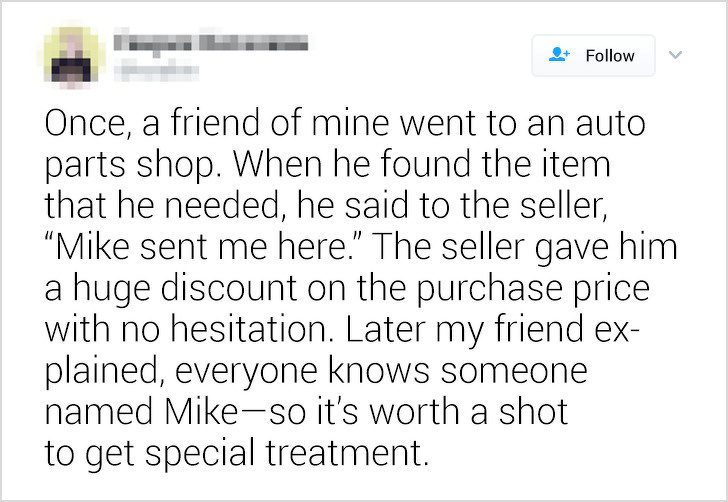The width and height of the screenshot is (728, 502).
Task: Click the blurred username handle below name
Action: pos(156,72)
